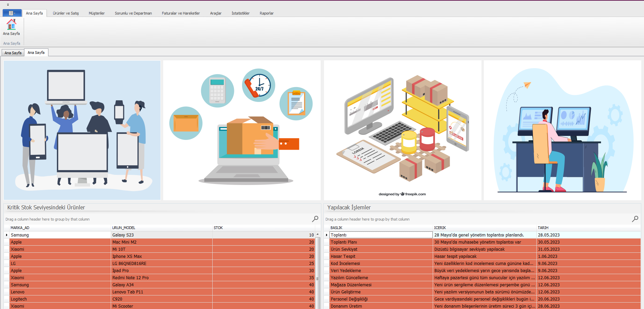
Task: Click the blue application menu book icon
Action: (x=10, y=13)
